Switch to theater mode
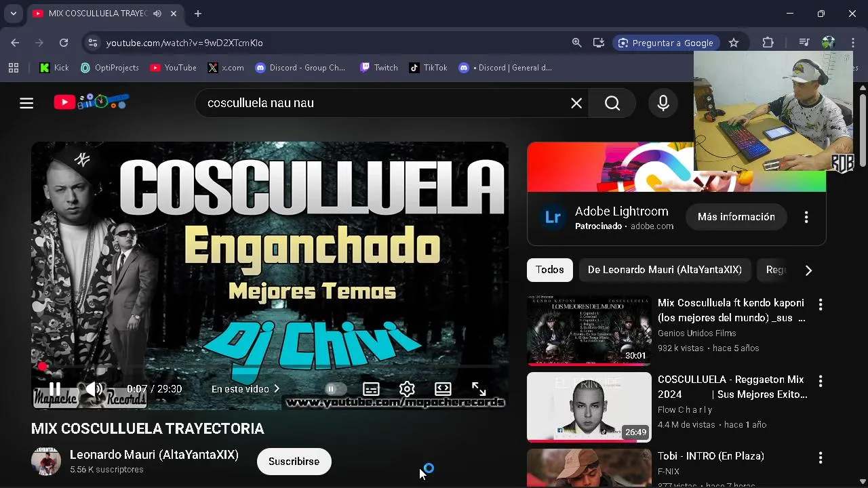The height and width of the screenshot is (488, 868). pos(443,389)
